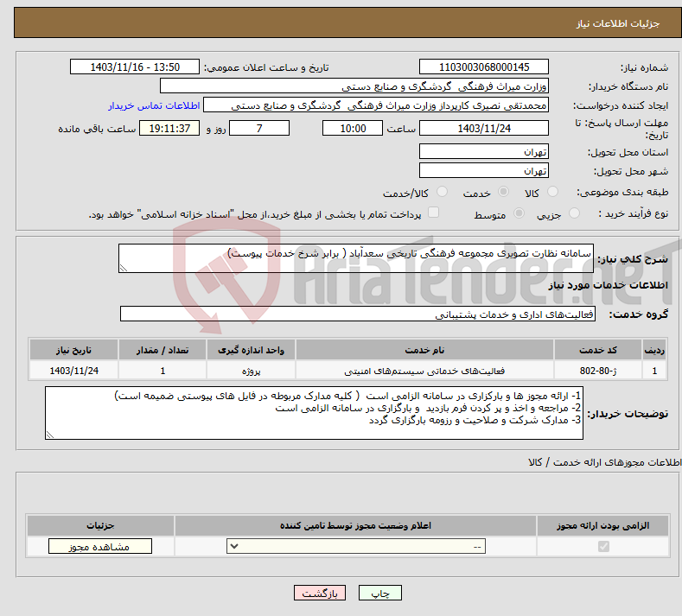
Task: Click the general need description textarea
Action: pyautogui.click(x=356, y=258)
